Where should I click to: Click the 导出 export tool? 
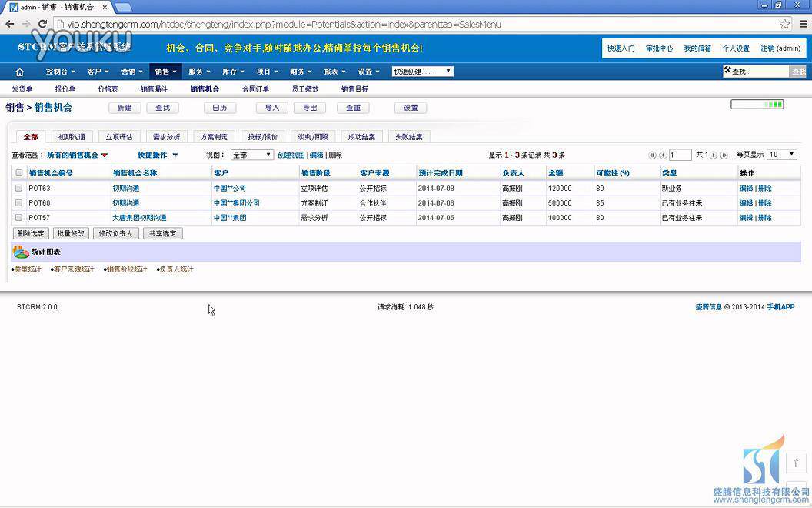[310, 108]
